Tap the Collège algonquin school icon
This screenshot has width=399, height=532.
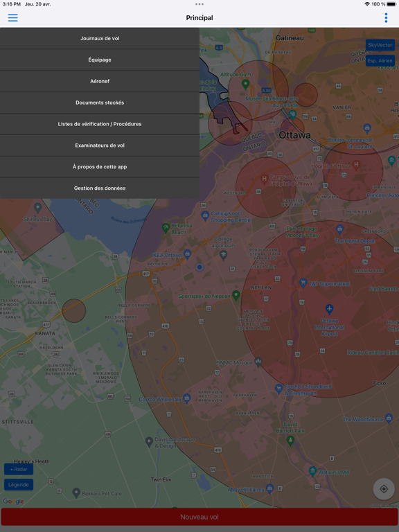[223, 255]
